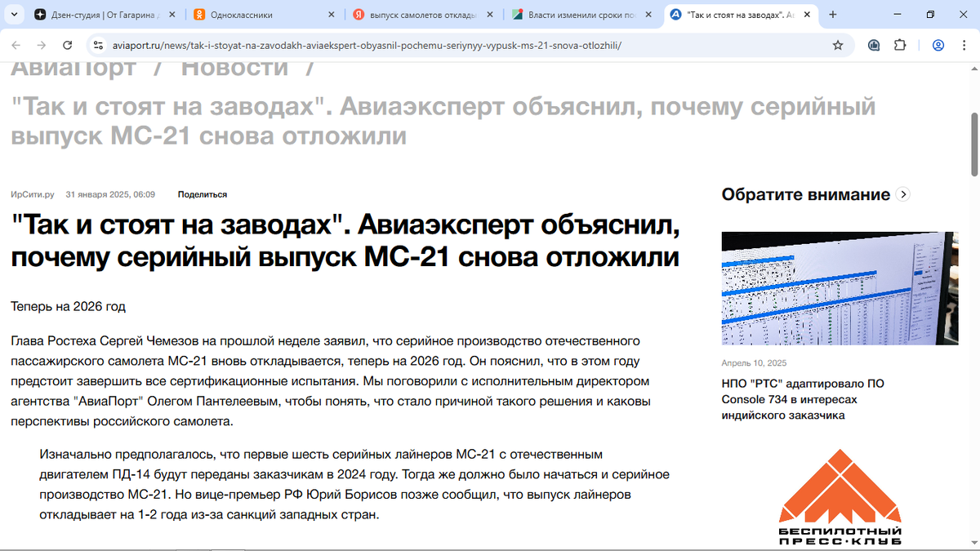Screen dimensions: 980x551
Task: Close the Одноклассники tab
Action: point(331,15)
